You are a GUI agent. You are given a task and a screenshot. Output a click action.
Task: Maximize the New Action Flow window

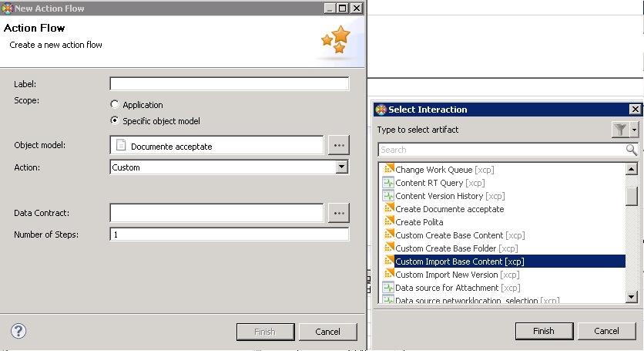[x=342, y=8]
